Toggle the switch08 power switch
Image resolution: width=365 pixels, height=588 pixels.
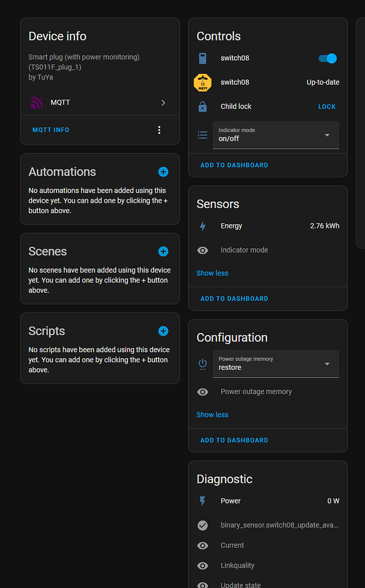328,58
